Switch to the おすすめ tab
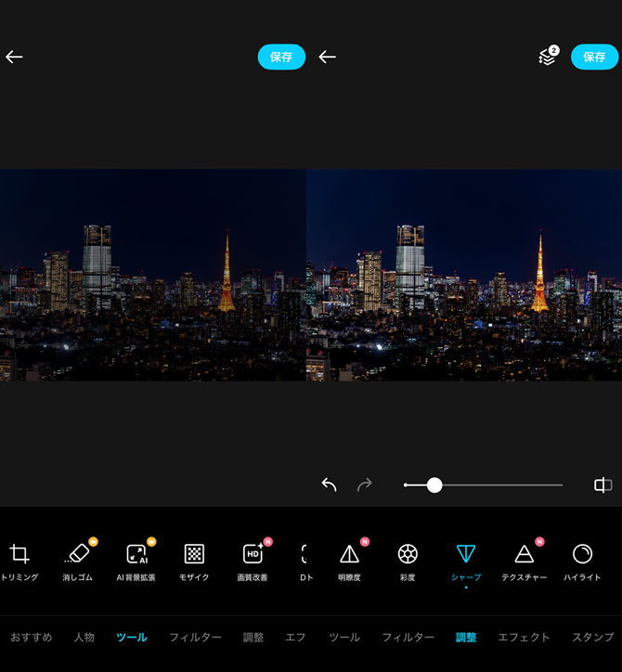The image size is (622, 672). [32, 638]
